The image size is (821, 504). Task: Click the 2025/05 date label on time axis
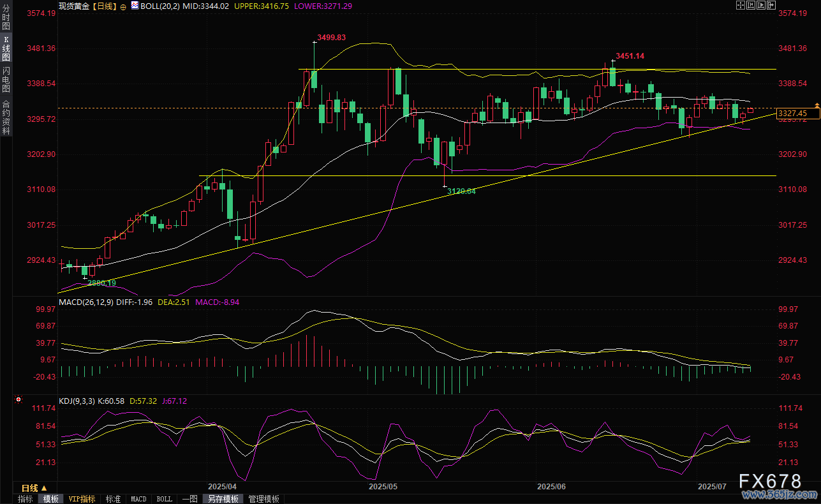383,486
